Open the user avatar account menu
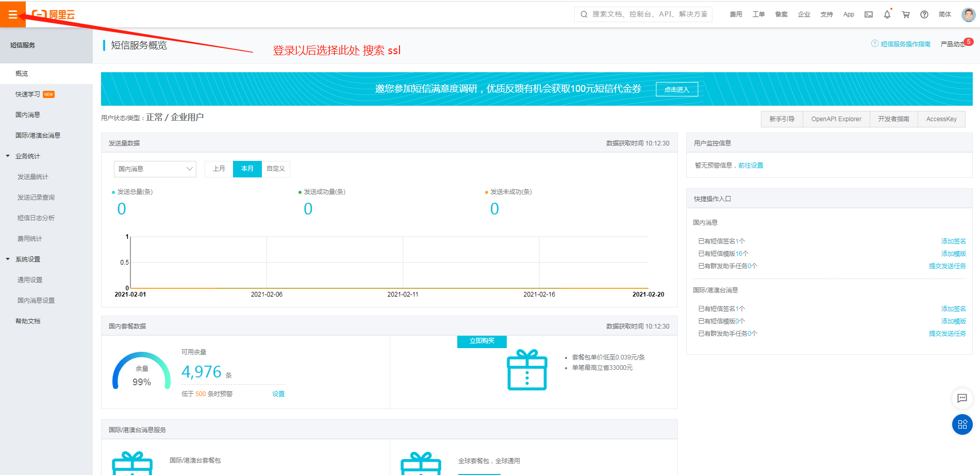The width and height of the screenshot is (980, 475). click(x=968, y=14)
